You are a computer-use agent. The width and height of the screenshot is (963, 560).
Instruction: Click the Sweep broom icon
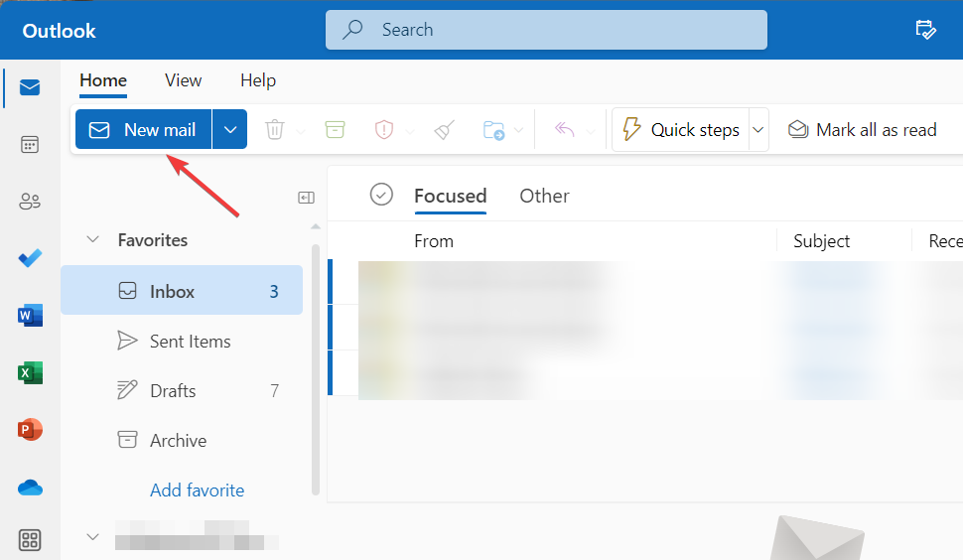(444, 129)
